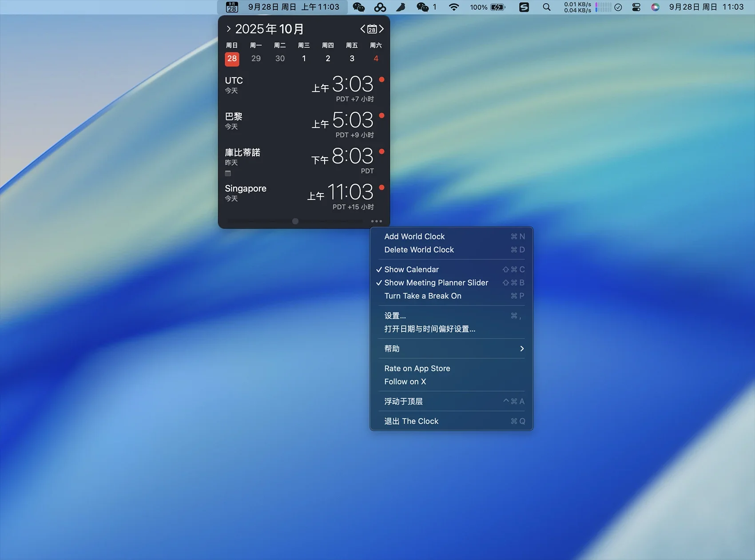Enable 浮动于顶层 float on top
Image resolution: width=755 pixels, height=560 pixels.
click(451, 401)
